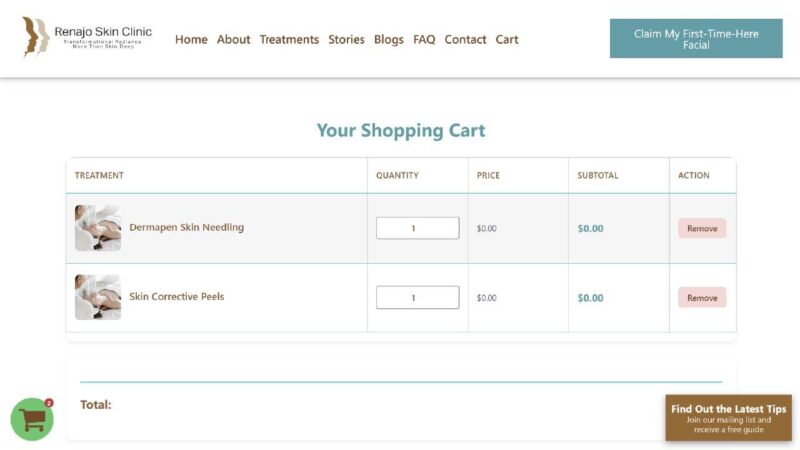Open the Home menu item
This screenshot has height=450, width=800.
click(191, 40)
